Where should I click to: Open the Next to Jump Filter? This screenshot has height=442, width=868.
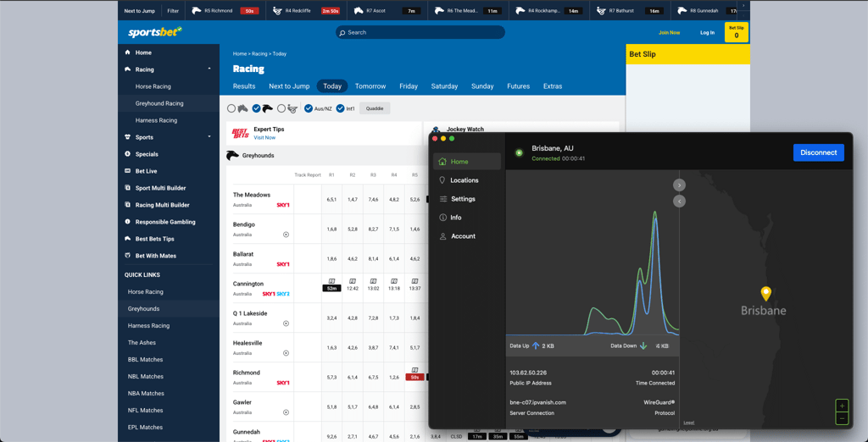pyautogui.click(x=173, y=10)
